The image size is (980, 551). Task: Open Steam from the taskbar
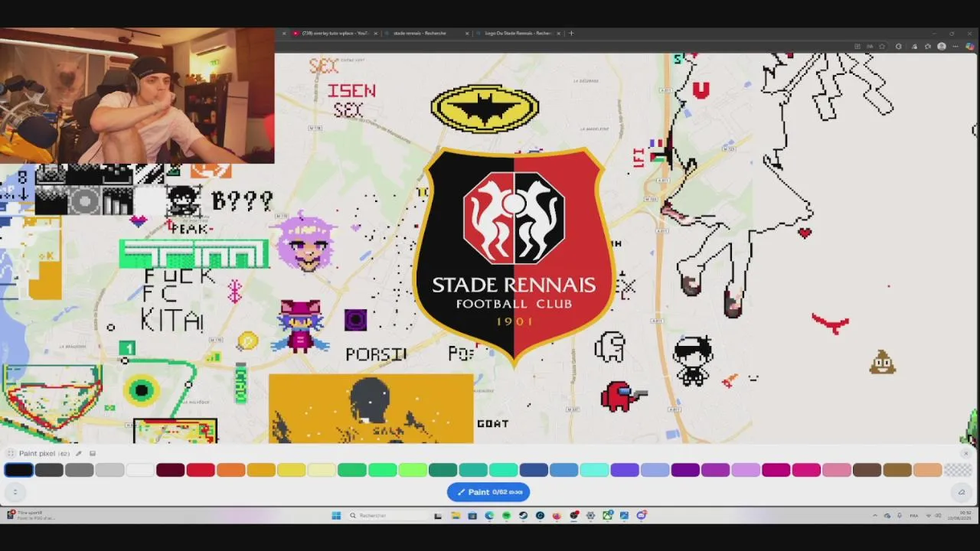point(523,516)
